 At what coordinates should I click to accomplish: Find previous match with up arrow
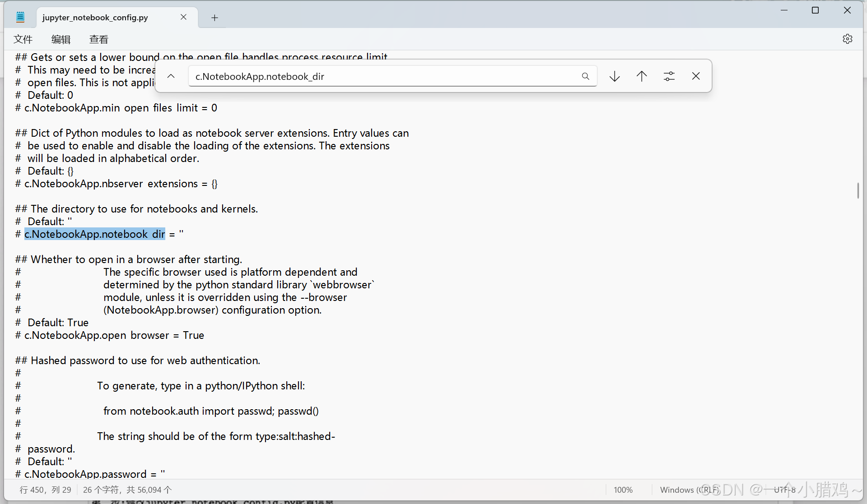pyautogui.click(x=642, y=76)
